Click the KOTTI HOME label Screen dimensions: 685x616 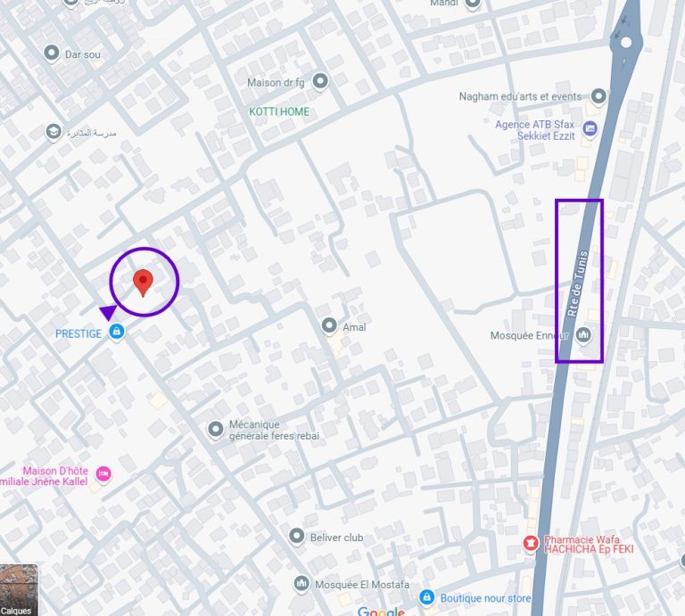(x=279, y=111)
